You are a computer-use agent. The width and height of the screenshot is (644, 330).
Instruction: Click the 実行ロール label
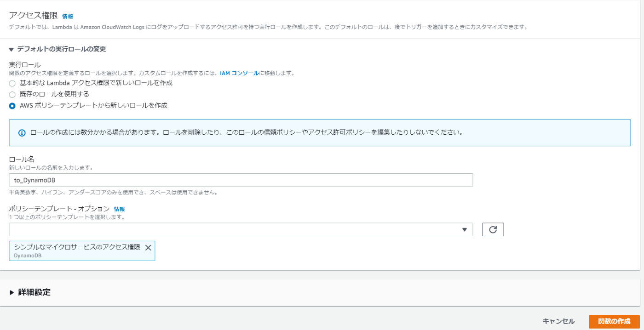25,65
